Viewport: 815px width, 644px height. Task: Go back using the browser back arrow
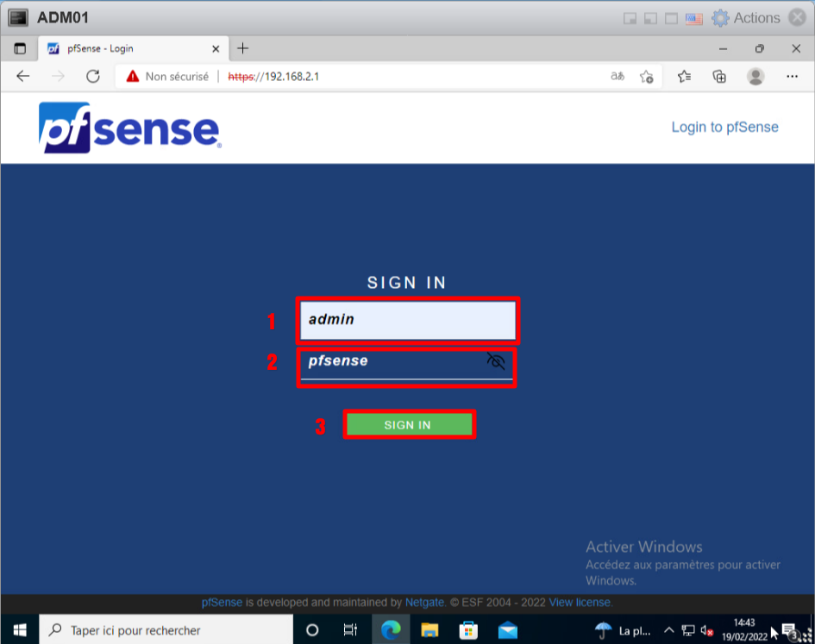coord(23,77)
